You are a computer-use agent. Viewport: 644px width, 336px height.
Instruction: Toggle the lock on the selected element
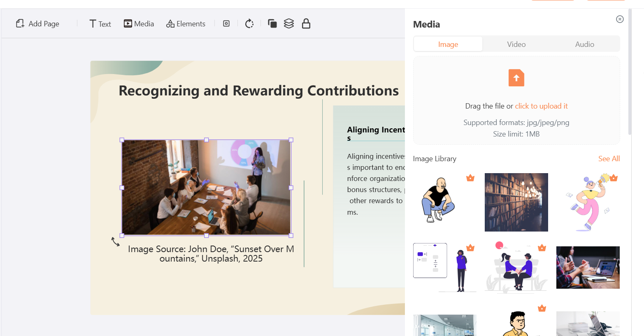(306, 23)
